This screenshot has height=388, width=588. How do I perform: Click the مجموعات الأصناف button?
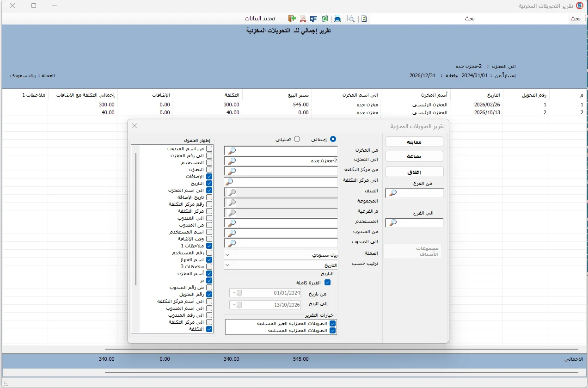[x=412, y=251]
